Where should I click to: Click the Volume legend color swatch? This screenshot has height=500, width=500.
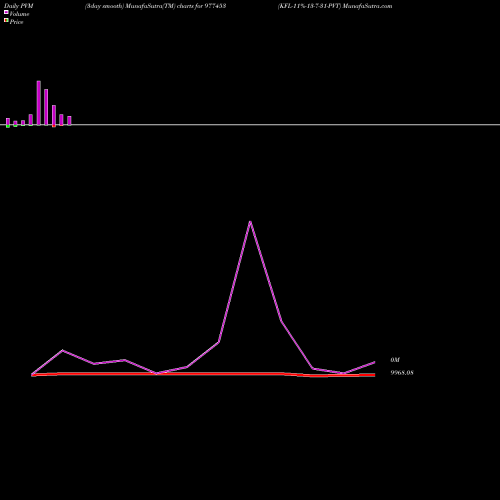click(x=6, y=12)
